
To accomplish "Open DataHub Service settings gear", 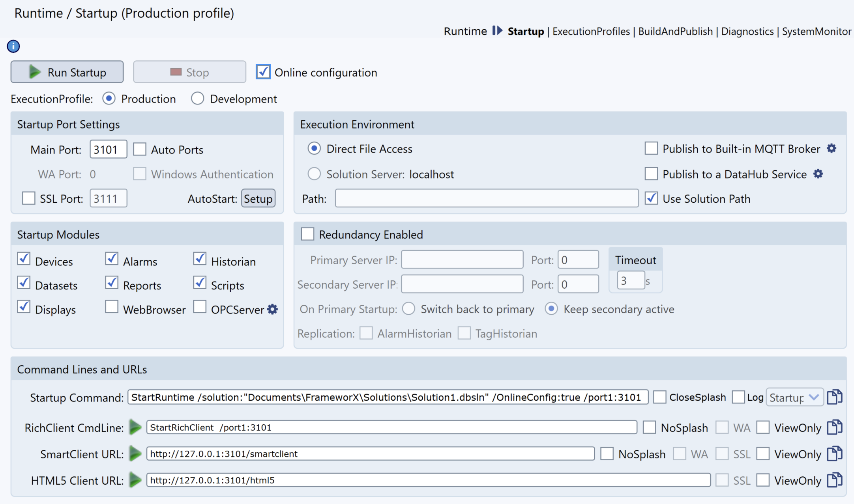I will [818, 174].
